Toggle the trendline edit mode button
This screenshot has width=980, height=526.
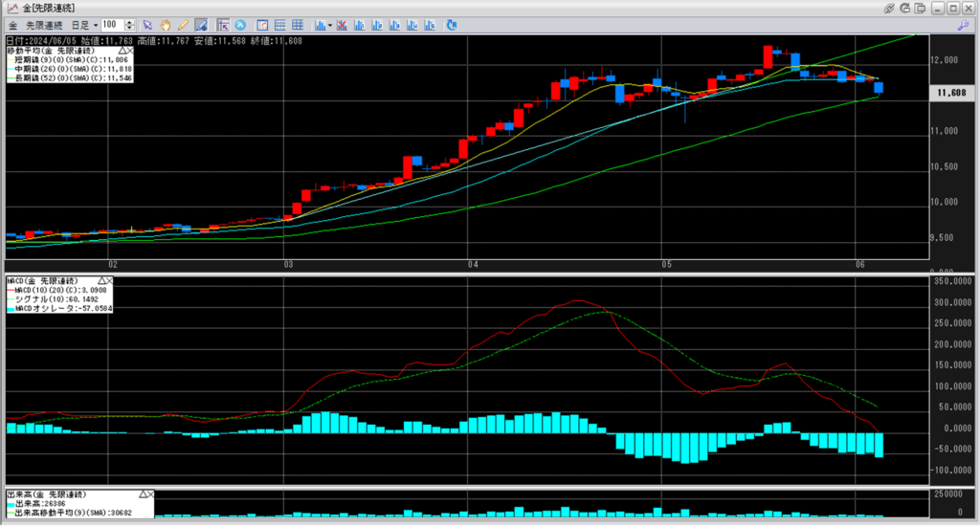point(199,24)
